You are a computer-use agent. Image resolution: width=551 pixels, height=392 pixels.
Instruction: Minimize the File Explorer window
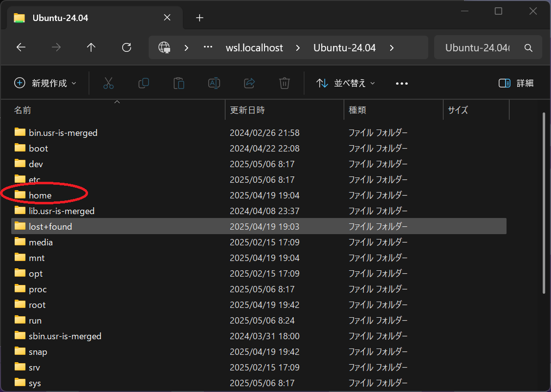464,11
